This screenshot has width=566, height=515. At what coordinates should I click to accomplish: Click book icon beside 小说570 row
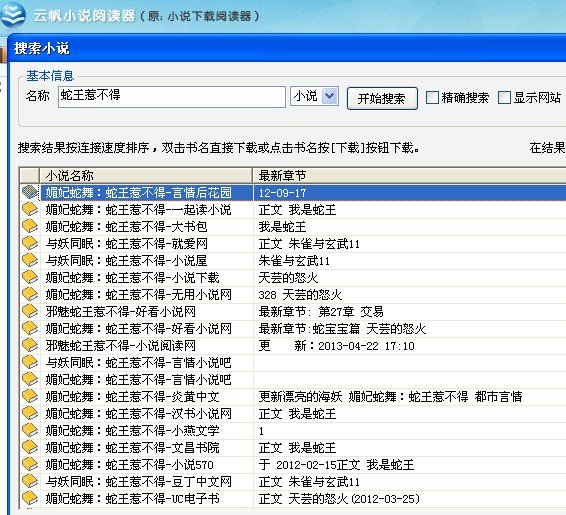click(x=30, y=464)
